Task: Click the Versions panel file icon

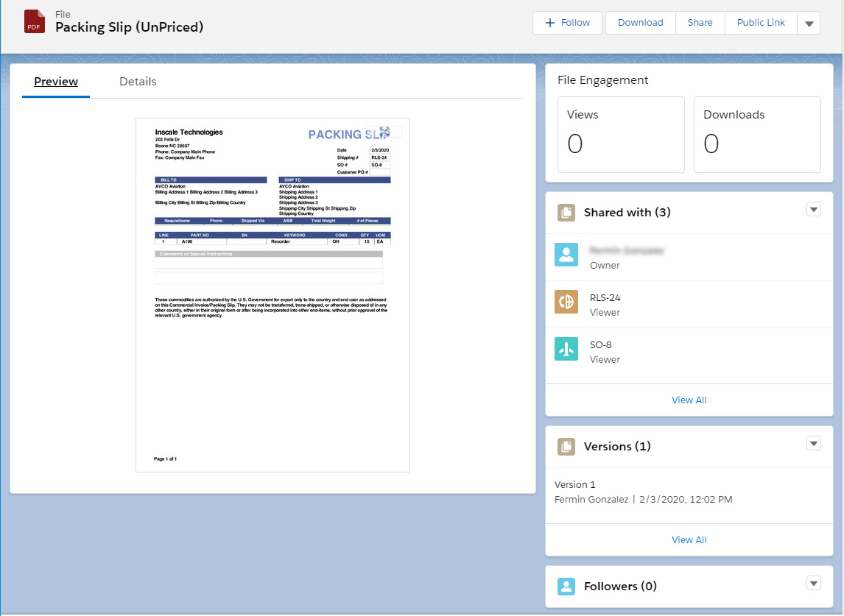Action: (566, 446)
